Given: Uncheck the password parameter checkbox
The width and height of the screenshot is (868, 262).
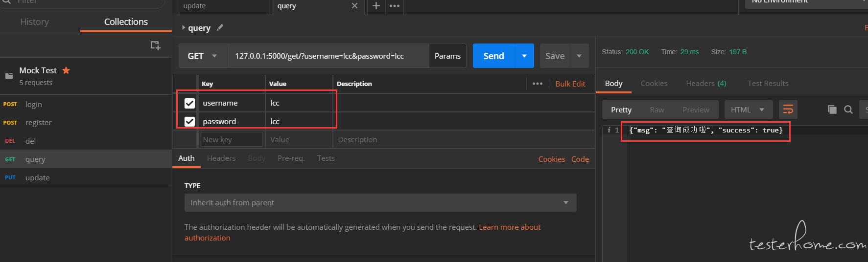Looking at the screenshot, I should (x=189, y=121).
